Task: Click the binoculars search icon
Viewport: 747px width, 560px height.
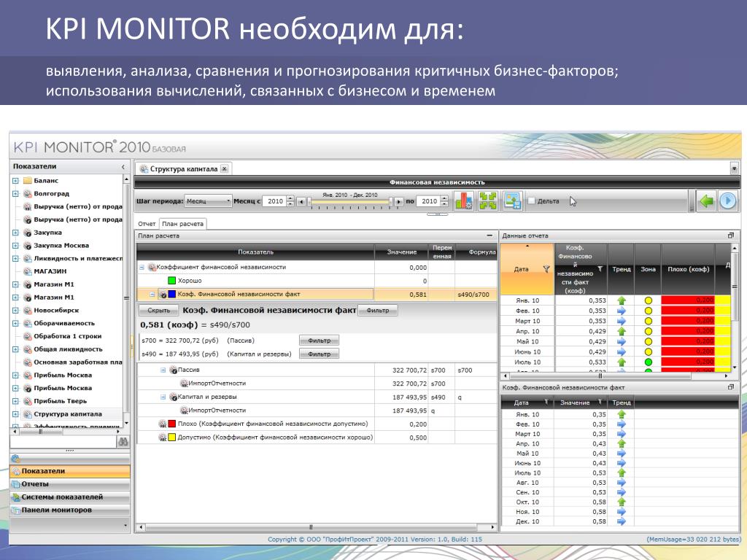Action: click(x=123, y=441)
